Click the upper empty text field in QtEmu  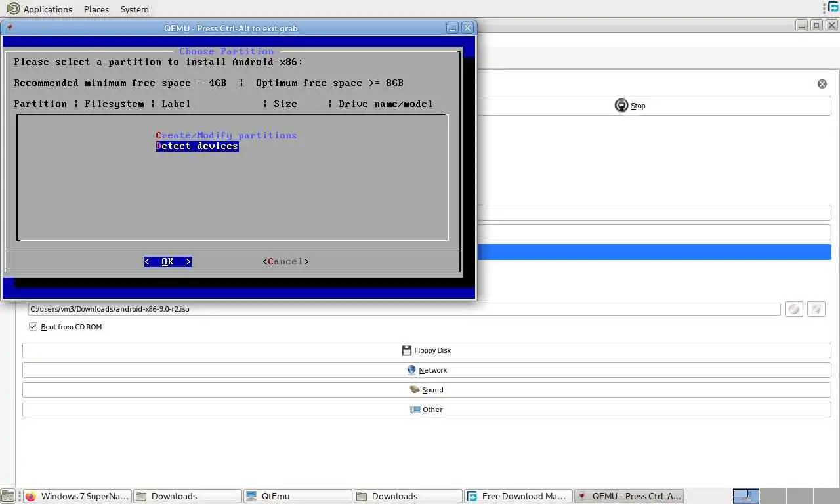tap(654, 213)
